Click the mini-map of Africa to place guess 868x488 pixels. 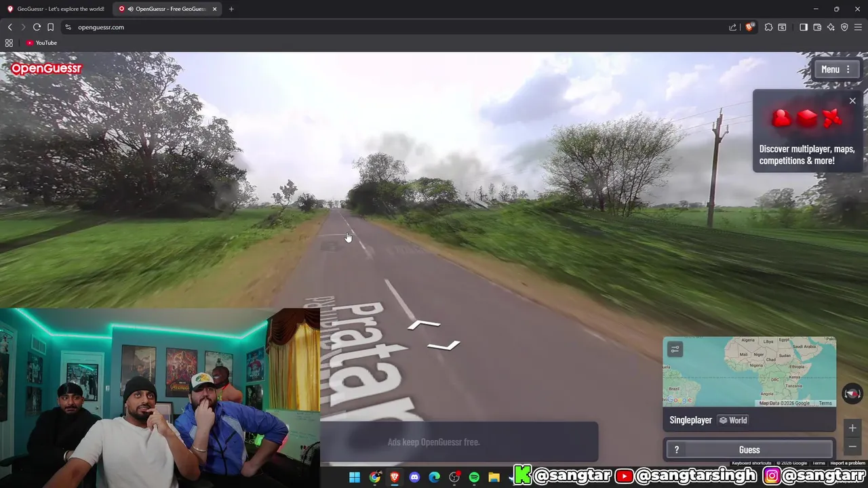pyautogui.click(x=749, y=371)
